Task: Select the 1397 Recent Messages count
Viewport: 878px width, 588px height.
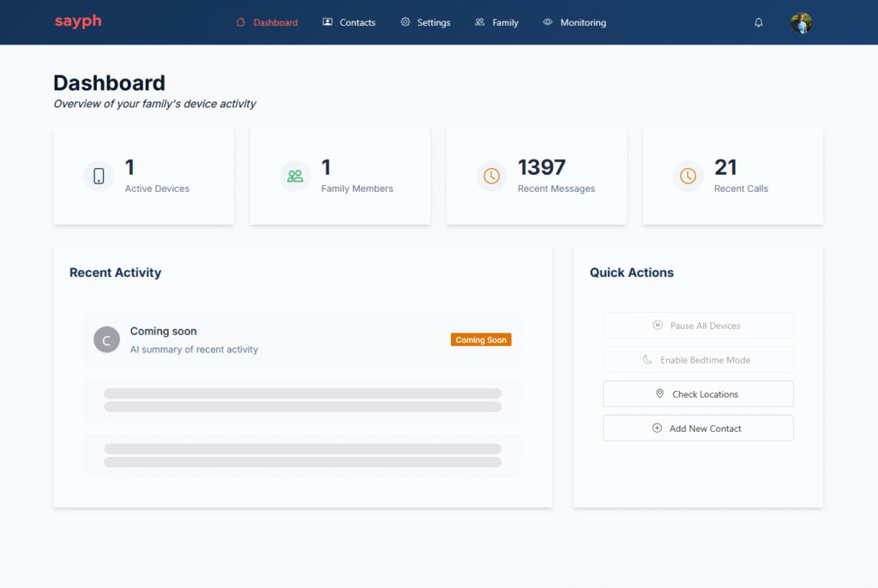Action: [x=542, y=167]
